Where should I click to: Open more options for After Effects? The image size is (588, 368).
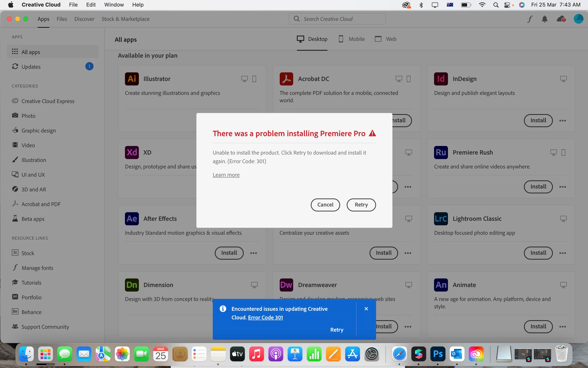click(x=253, y=253)
